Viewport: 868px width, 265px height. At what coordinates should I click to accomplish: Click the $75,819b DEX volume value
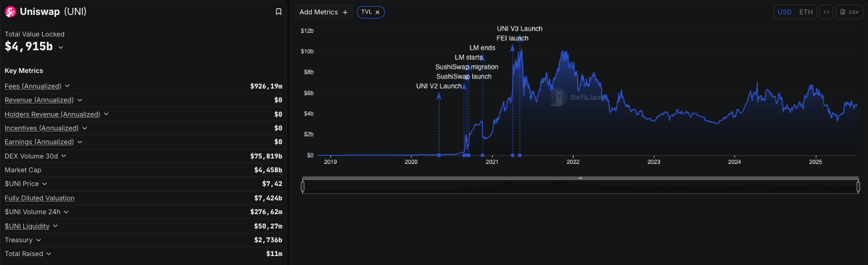click(x=266, y=156)
